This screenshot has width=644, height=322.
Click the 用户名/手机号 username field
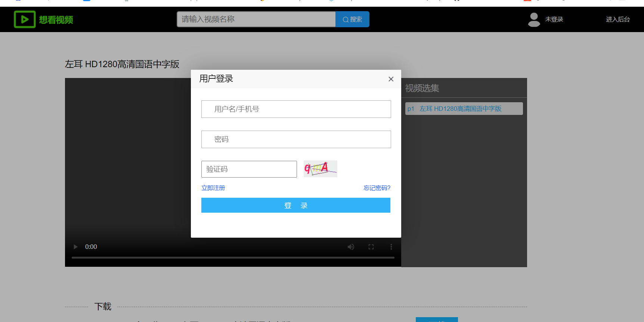pyautogui.click(x=296, y=109)
